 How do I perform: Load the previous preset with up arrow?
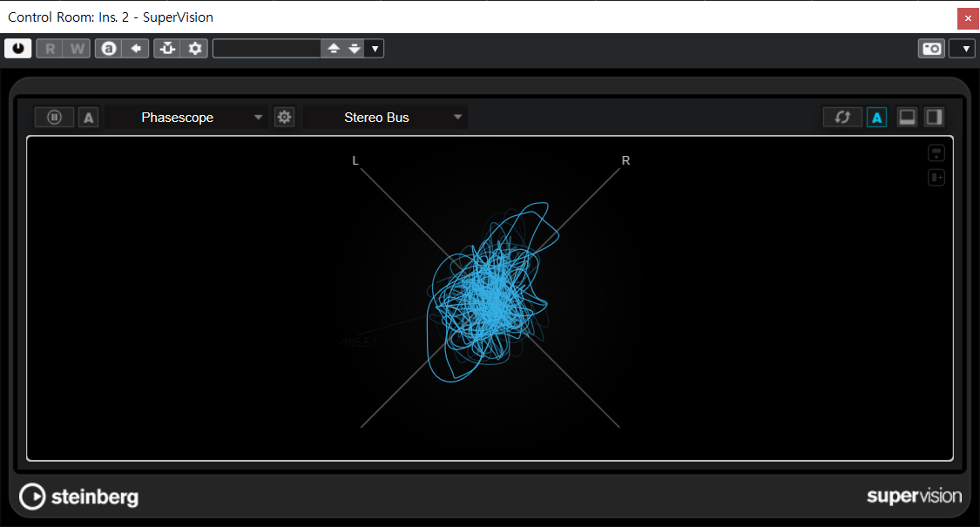pyautogui.click(x=333, y=49)
